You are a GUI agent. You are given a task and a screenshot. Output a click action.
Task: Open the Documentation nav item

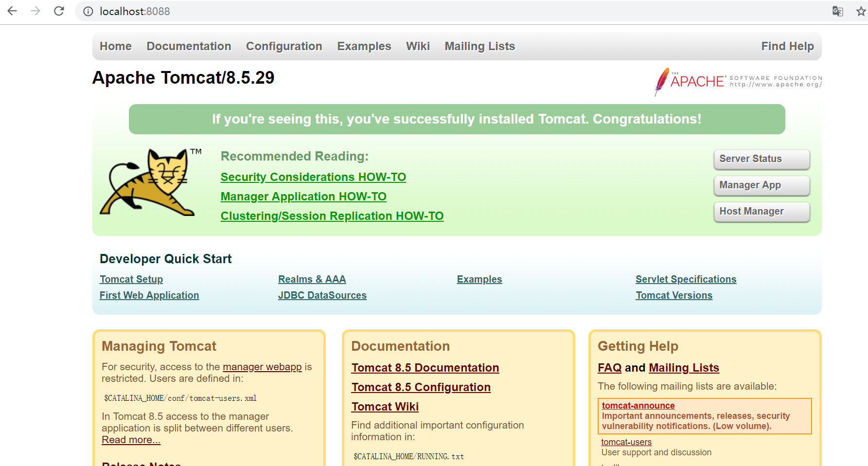tap(189, 46)
